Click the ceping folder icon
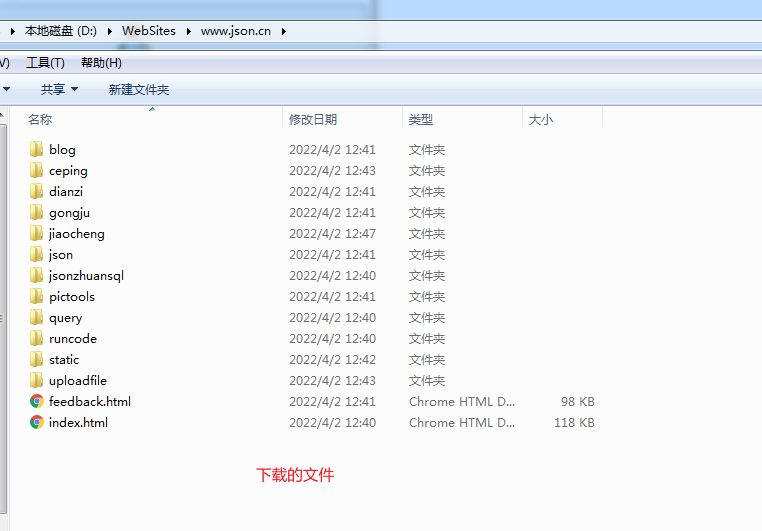The image size is (762, 531). (x=37, y=170)
